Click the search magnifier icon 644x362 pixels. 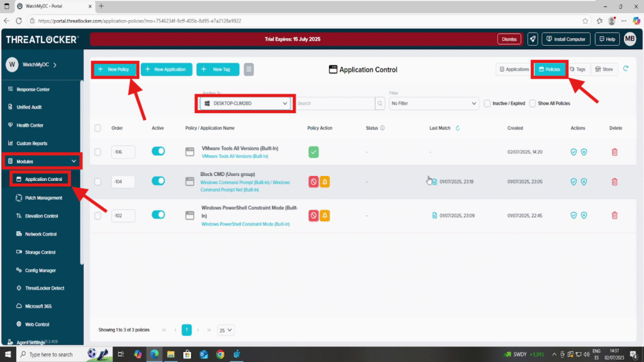(x=380, y=104)
